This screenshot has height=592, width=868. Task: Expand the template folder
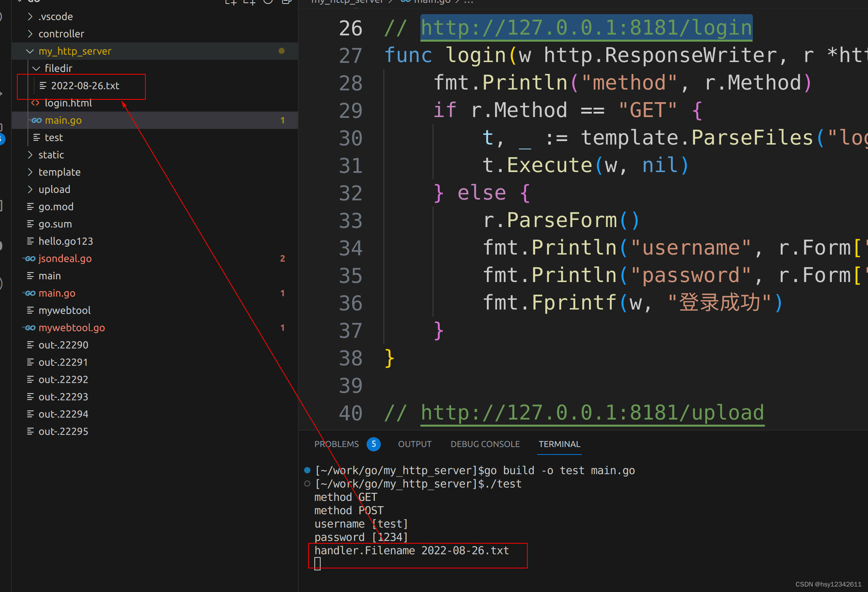coord(30,172)
